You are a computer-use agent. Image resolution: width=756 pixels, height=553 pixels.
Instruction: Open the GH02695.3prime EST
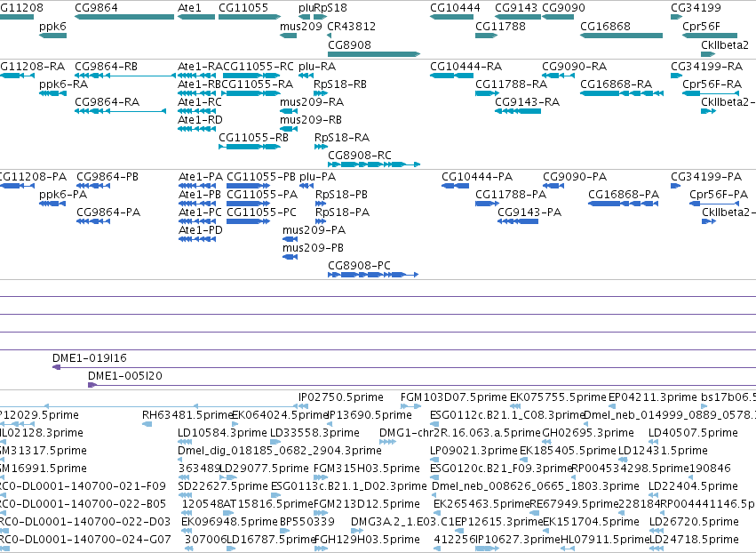pos(546,442)
